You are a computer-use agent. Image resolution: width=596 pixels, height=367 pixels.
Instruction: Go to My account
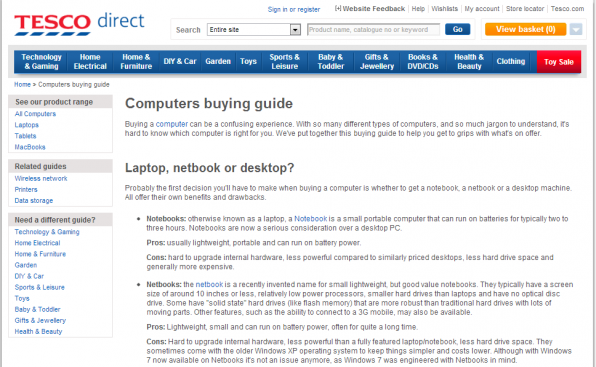pyautogui.click(x=482, y=9)
